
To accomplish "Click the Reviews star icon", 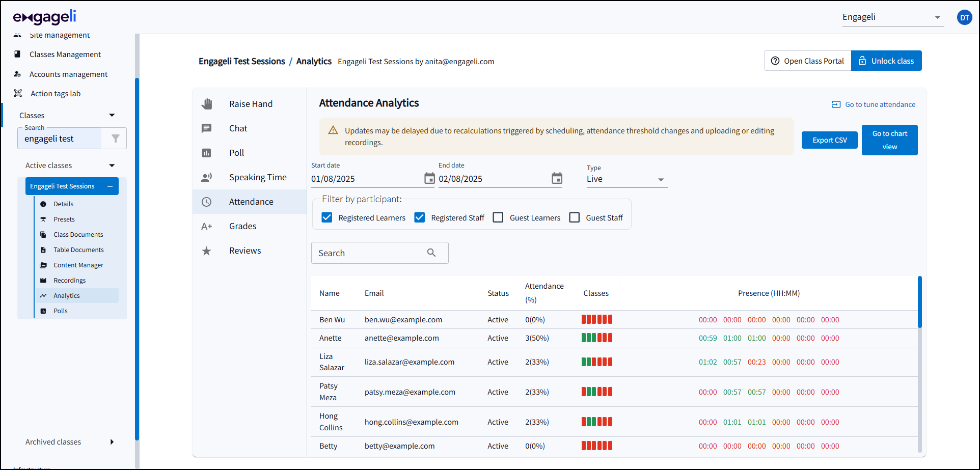I will point(206,251).
